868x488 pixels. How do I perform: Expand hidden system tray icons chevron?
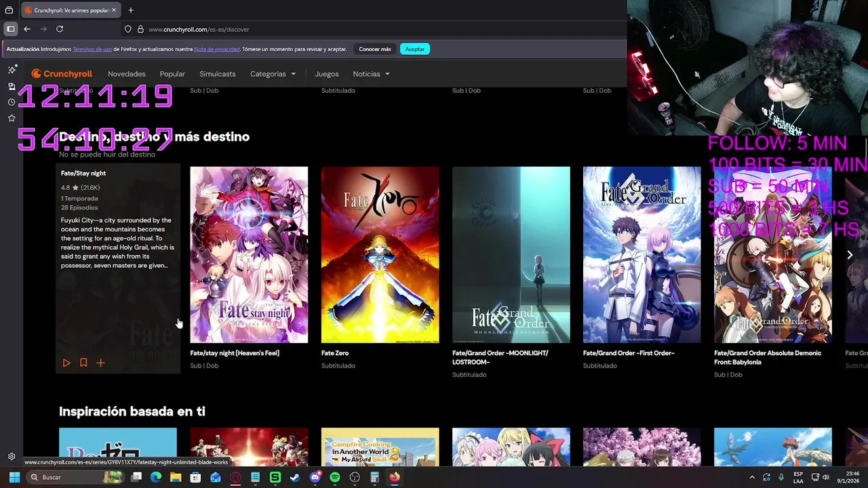(752, 477)
